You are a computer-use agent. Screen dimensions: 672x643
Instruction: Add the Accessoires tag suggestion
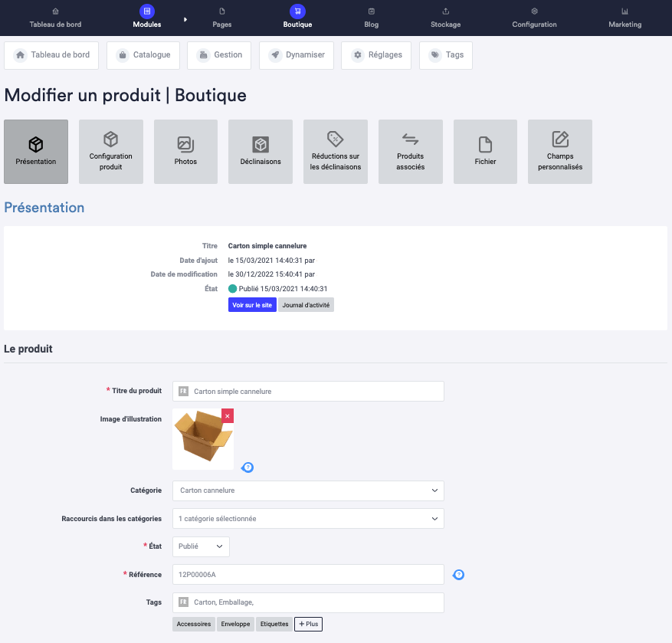[194, 624]
